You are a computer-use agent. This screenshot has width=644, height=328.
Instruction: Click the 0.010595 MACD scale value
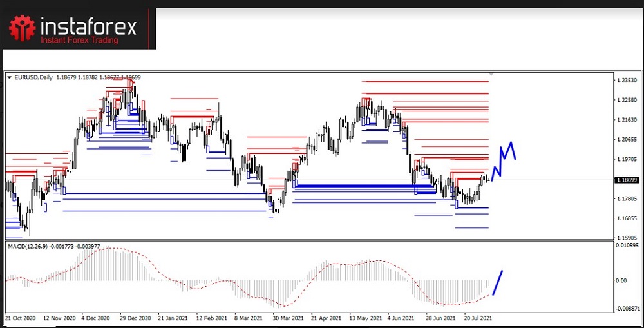coord(628,245)
